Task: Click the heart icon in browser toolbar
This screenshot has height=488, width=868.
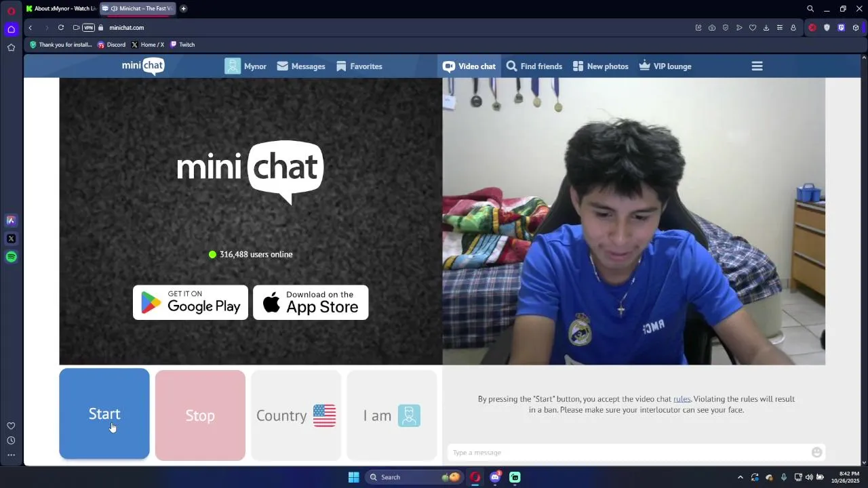Action: [x=753, y=28]
